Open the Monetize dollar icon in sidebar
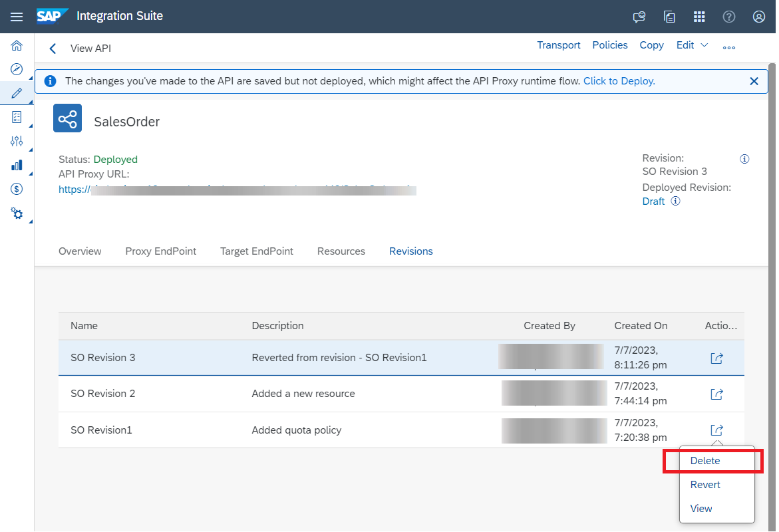Viewport: 779px width, 532px height. [x=17, y=189]
